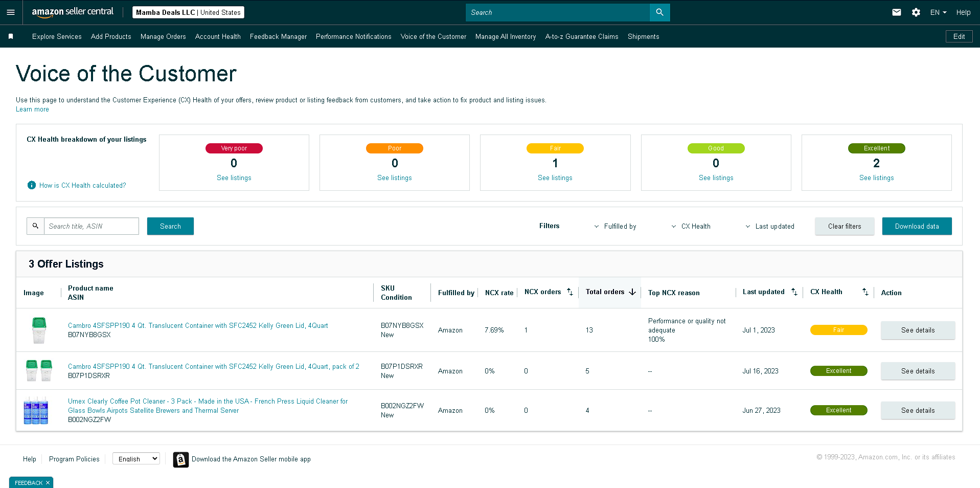See listings under Poor
Viewport: 980px width, 488px height.
tap(394, 178)
